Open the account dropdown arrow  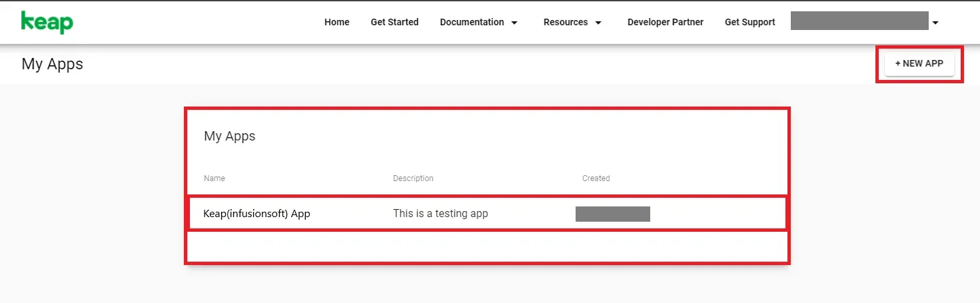click(x=935, y=23)
